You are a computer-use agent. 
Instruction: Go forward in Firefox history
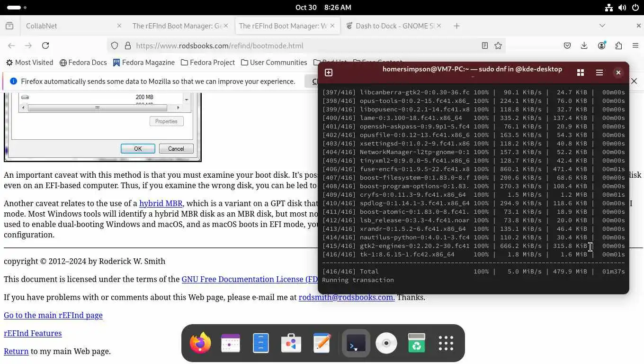(x=28, y=45)
